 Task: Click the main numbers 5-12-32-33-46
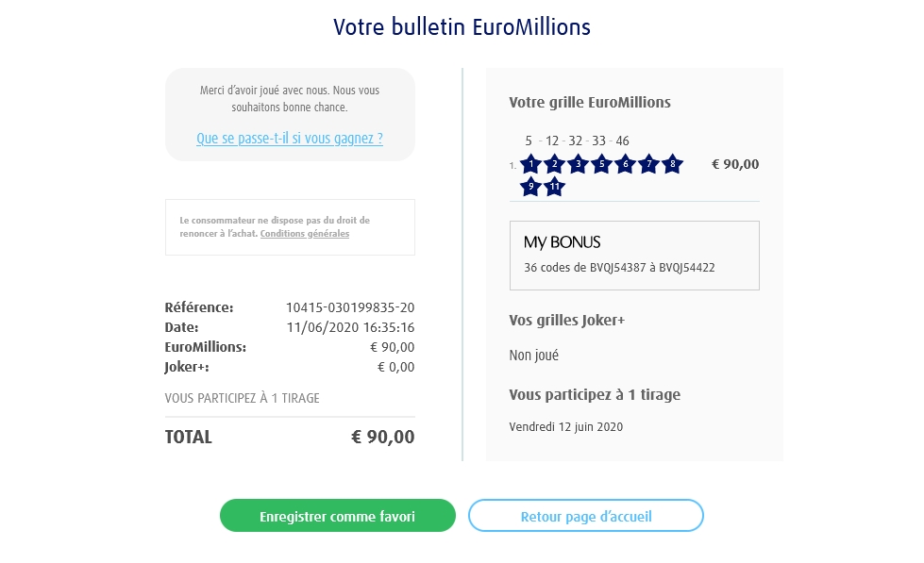(577, 141)
